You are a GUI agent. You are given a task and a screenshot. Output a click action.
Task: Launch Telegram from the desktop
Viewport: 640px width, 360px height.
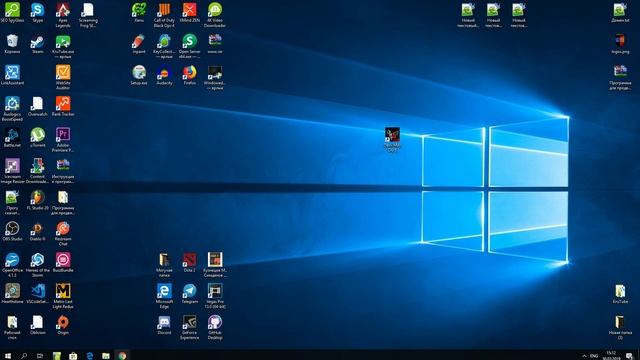click(189, 294)
